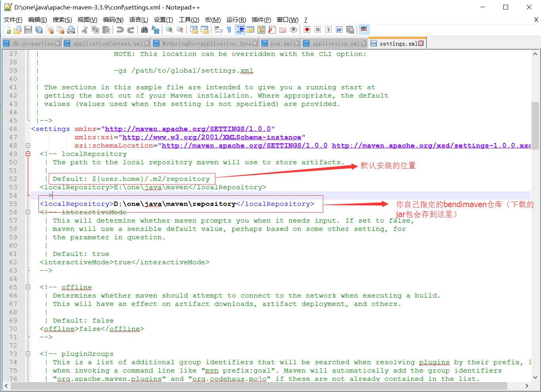Click the Close All toolbar icon
The image size is (541, 392).
(60, 30)
